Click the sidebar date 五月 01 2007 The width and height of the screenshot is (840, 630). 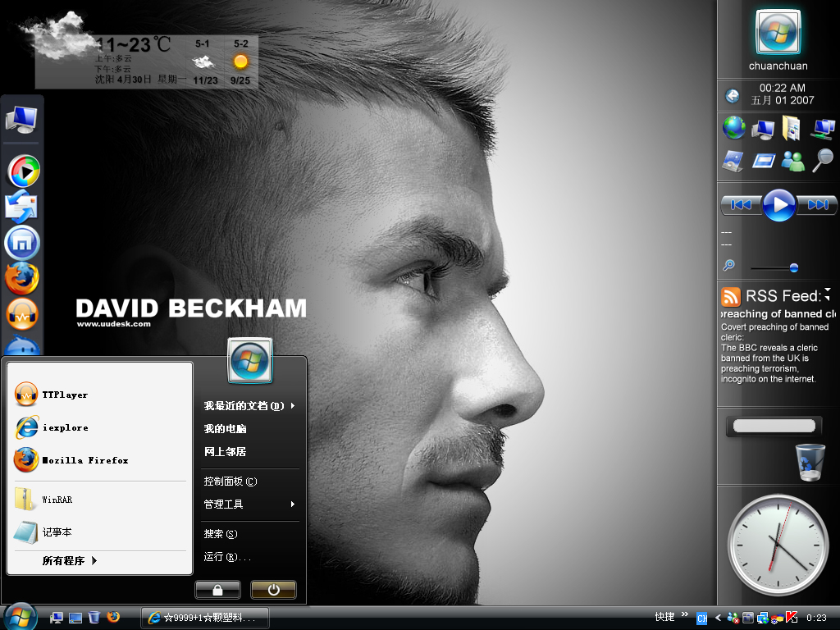pyautogui.click(x=782, y=100)
